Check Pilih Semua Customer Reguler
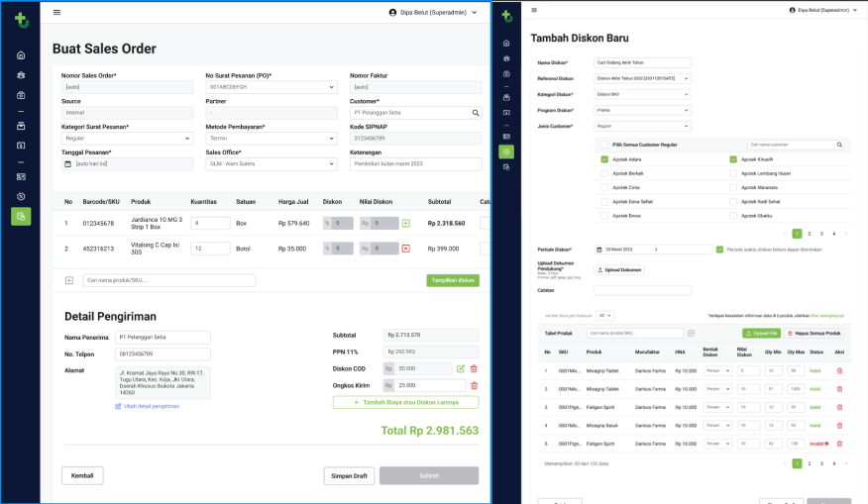The height and width of the screenshot is (504, 868). coord(604,145)
